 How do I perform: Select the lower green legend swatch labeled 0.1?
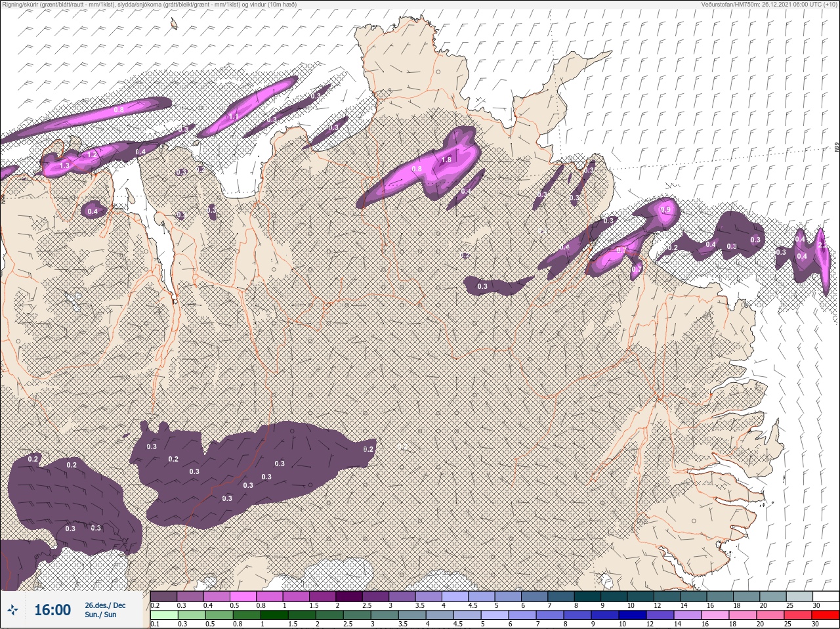[163, 615]
